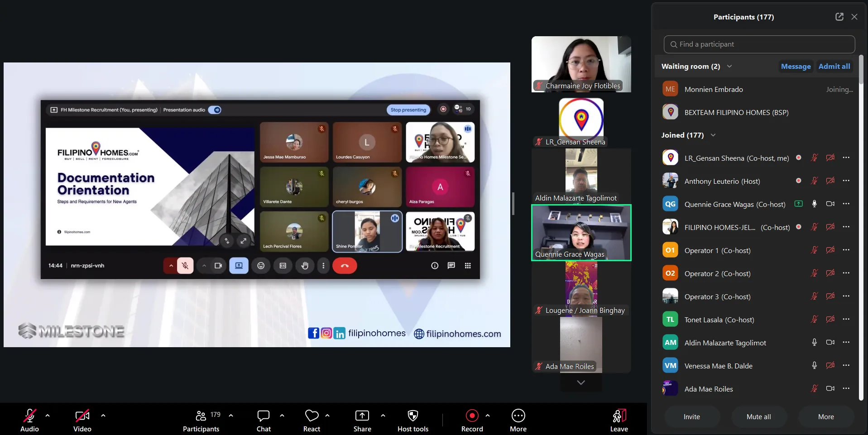Open Host tools
Screen dimensions: 868x435
pos(413,420)
